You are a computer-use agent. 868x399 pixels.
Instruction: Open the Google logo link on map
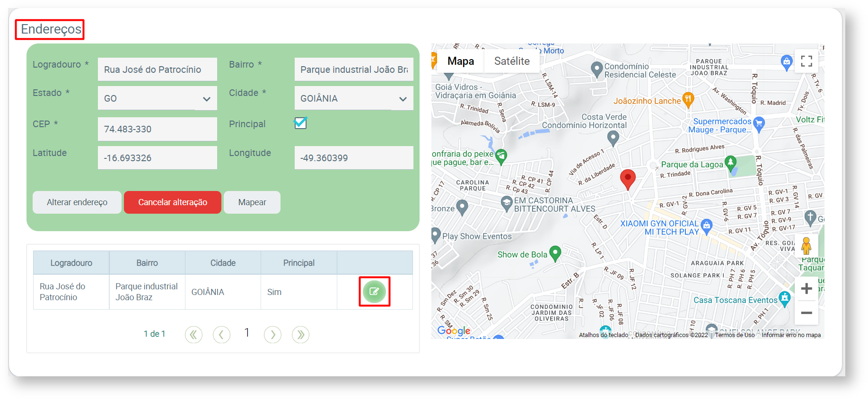click(x=454, y=330)
